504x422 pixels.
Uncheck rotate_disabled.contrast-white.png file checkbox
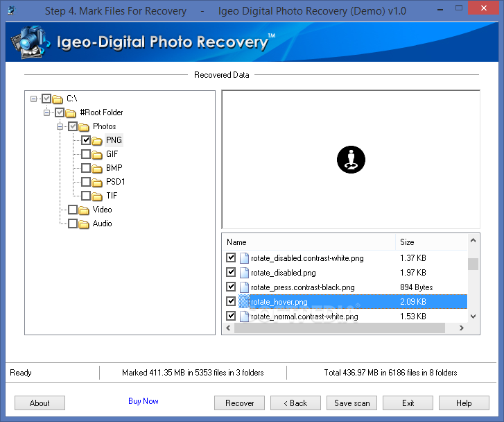pyautogui.click(x=231, y=258)
